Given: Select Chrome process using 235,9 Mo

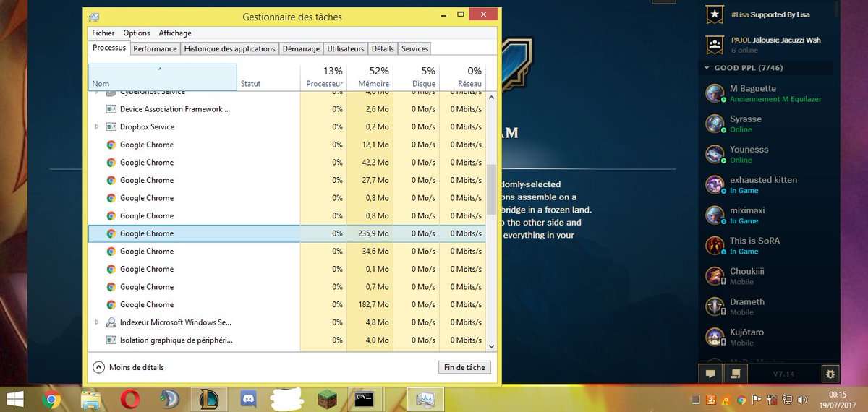Looking at the screenshot, I should [x=286, y=233].
